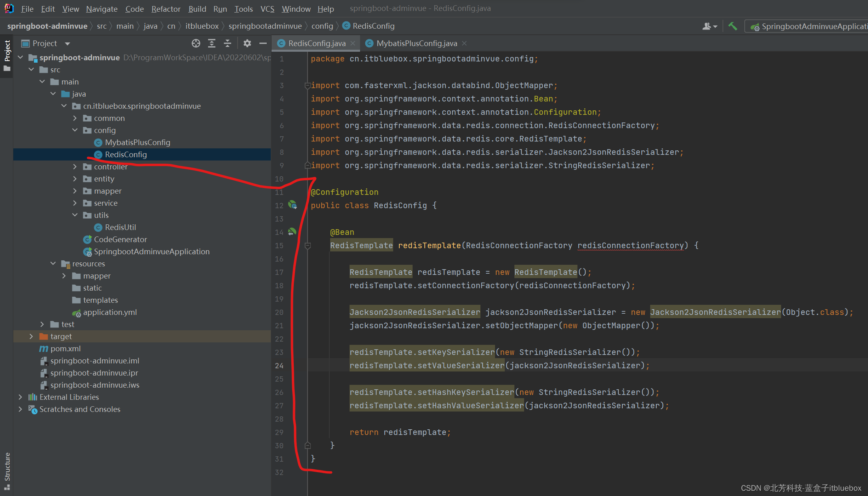Open Project panel settings gear
Viewport: 868px width, 496px height.
tap(247, 43)
